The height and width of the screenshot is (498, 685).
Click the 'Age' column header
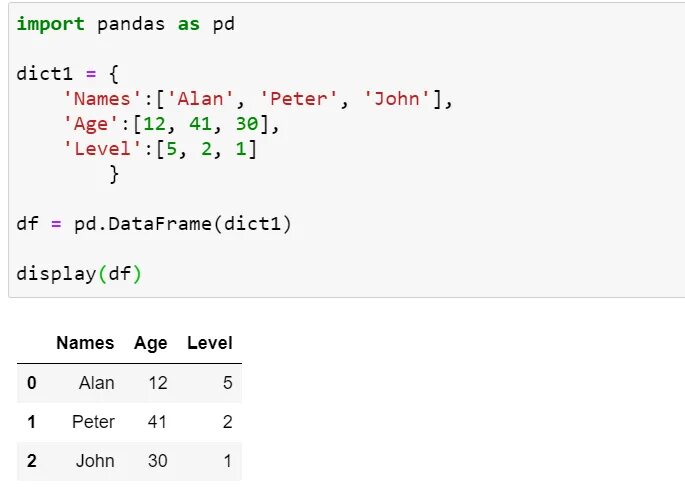(151, 343)
